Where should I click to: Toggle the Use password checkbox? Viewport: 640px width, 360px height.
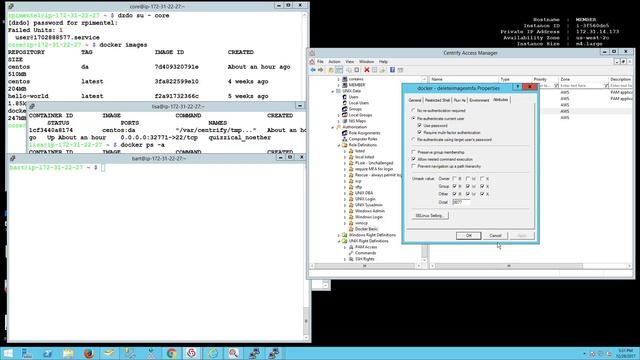click(x=420, y=125)
